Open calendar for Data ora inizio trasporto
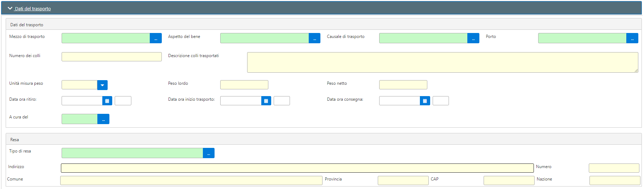The image size is (644, 189). [266, 101]
